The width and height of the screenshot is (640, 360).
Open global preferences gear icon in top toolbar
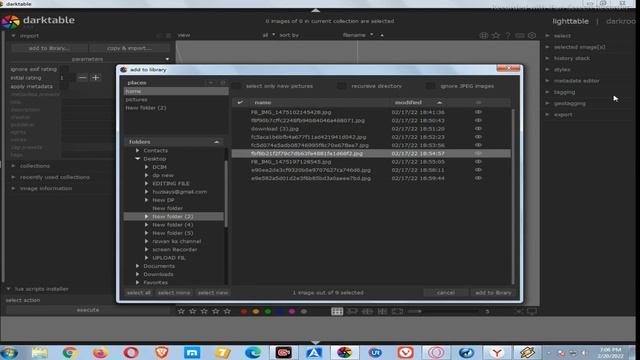pos(532,36)
